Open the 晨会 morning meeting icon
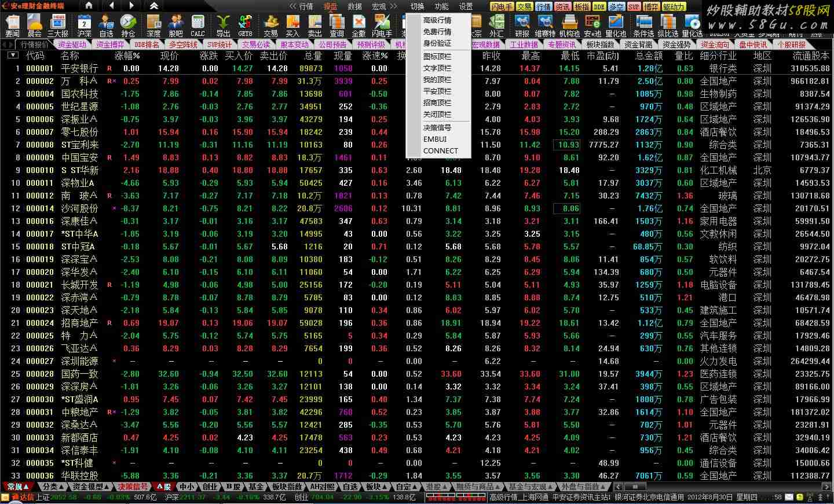This screenshot has width=834, height=504. pos(34,26)
